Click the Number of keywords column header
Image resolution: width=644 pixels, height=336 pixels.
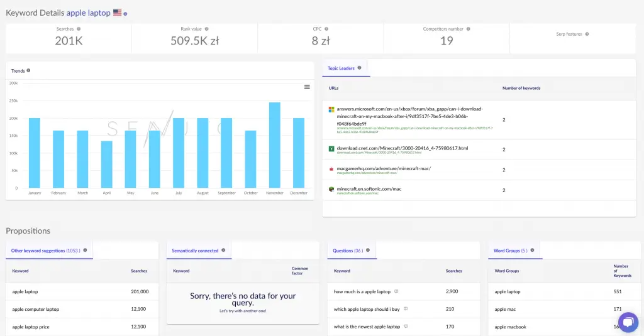click(521, 88)
